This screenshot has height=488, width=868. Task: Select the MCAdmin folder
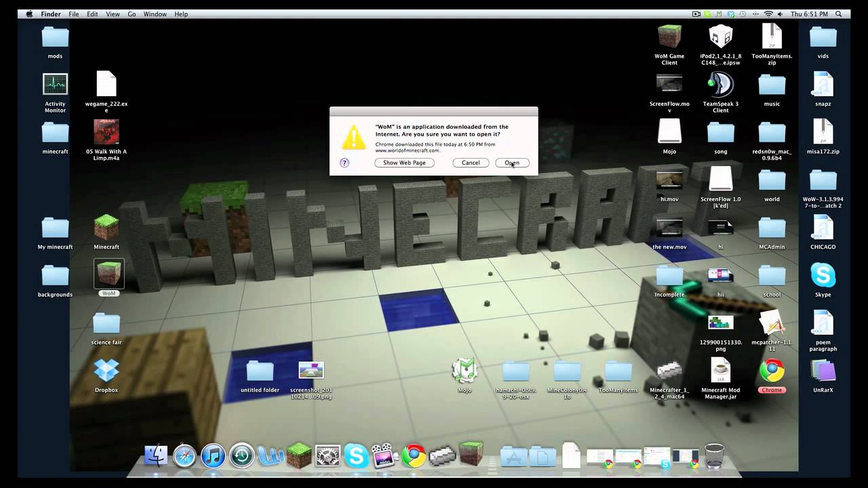tap(772, 228)
